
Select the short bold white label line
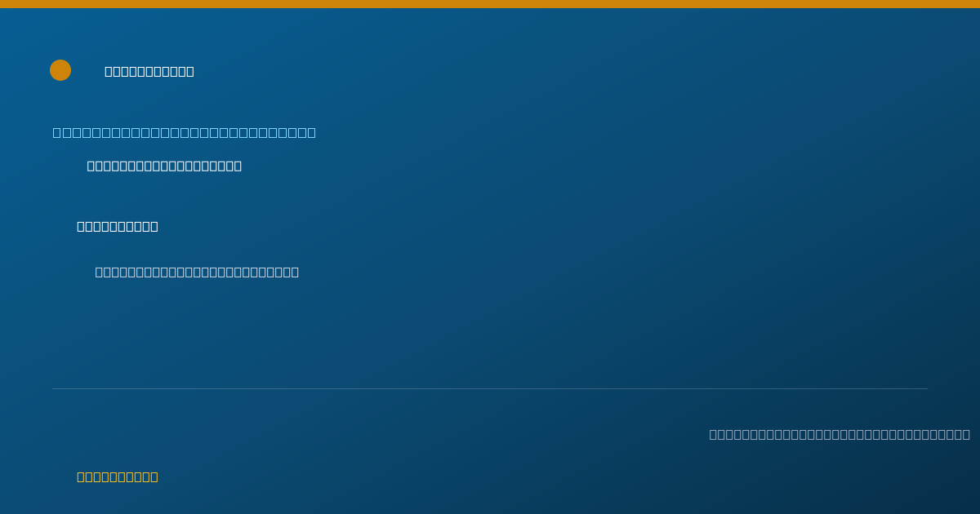[x=118, y=226]
